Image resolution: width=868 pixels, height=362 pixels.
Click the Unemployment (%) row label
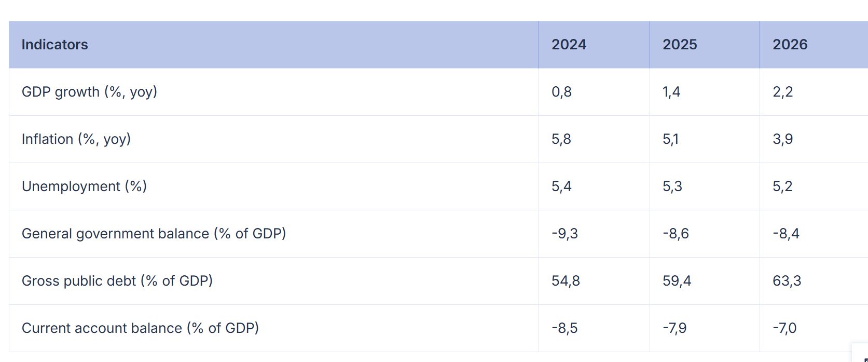[x=84, y=186]
